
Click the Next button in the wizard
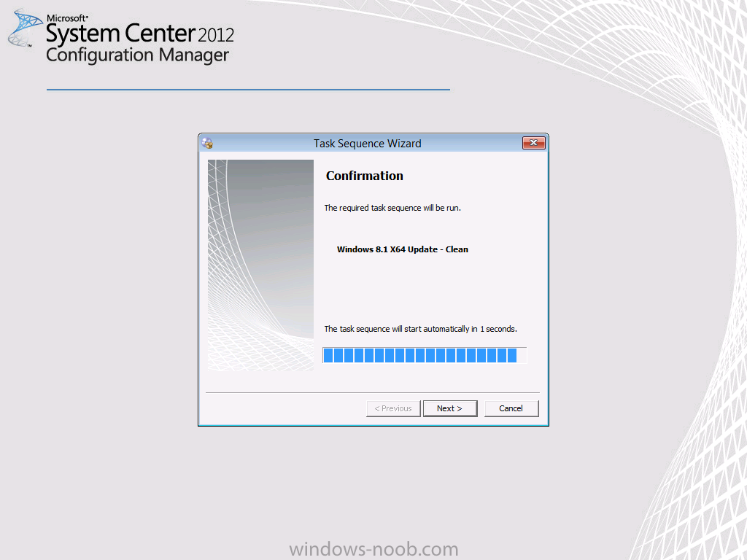[449, 408]
